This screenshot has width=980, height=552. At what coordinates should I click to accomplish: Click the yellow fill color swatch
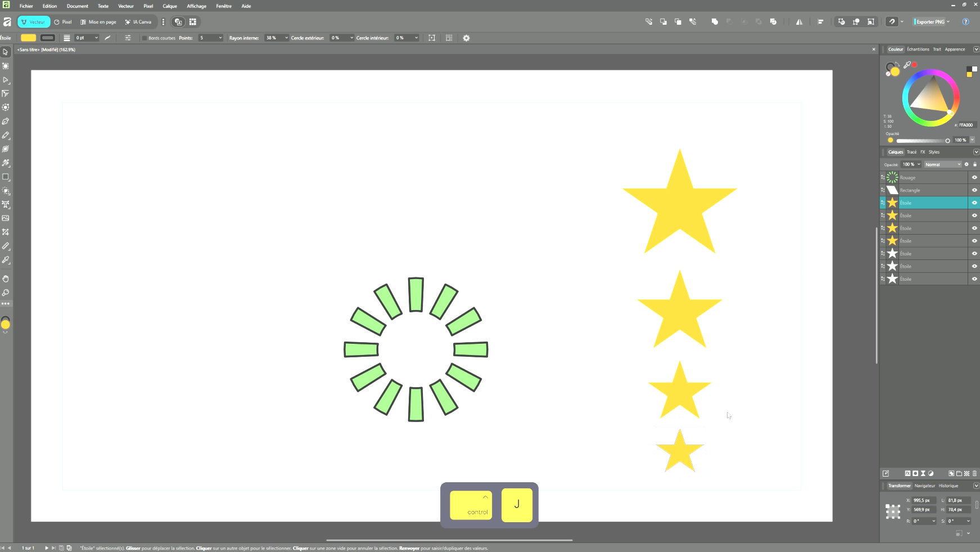pyautogui.click(x=28, y=38)
